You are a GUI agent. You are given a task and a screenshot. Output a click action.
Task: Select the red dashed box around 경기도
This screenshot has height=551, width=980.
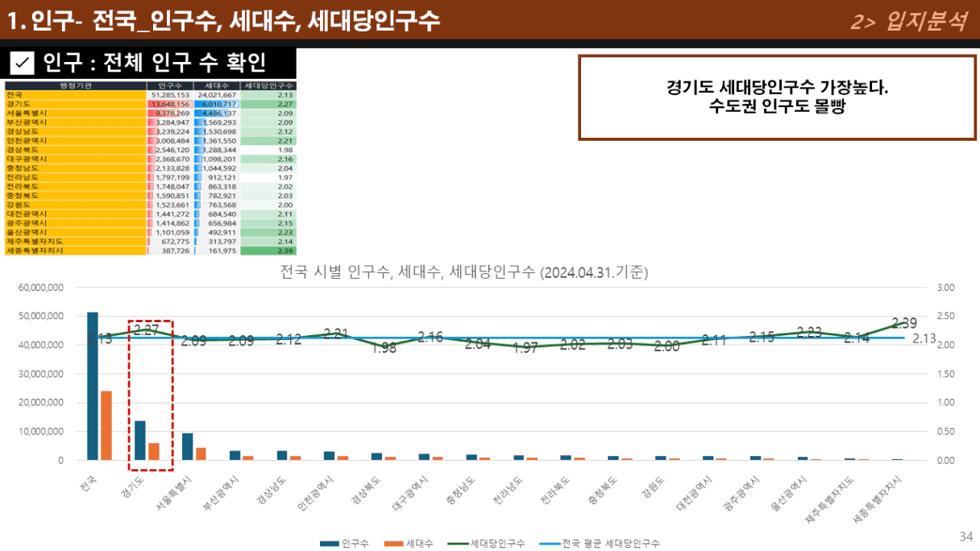[151, 321]
